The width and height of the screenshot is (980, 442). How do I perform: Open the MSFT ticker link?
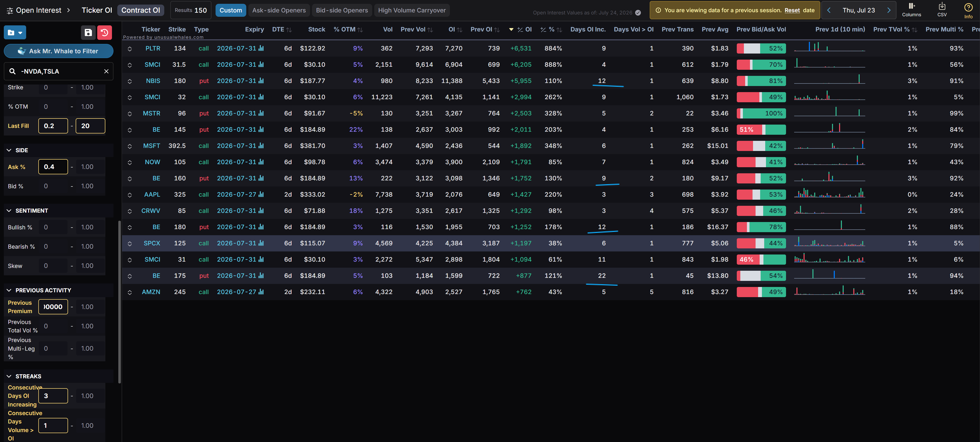pos(151,146)
